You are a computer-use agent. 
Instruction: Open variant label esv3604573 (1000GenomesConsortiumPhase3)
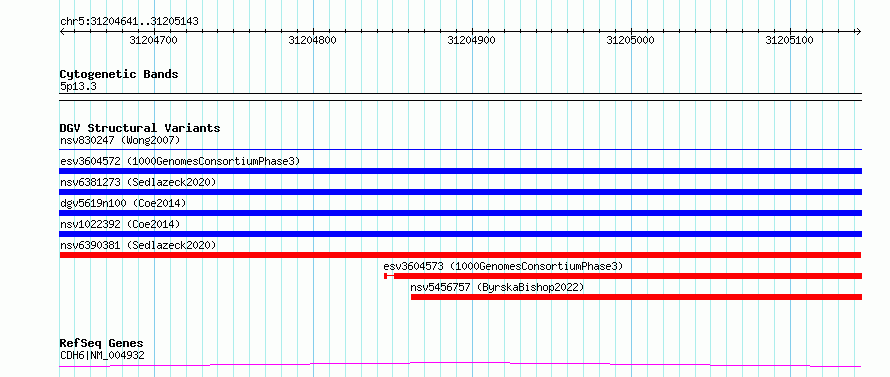[503, 266]
